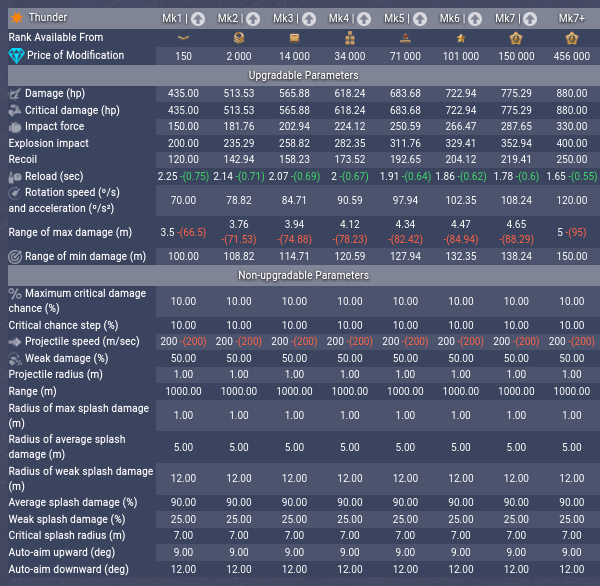Viewport: 600px width, 586px height.
Task: Click the 34 000 price for Mk4
Action: point(350,56)
